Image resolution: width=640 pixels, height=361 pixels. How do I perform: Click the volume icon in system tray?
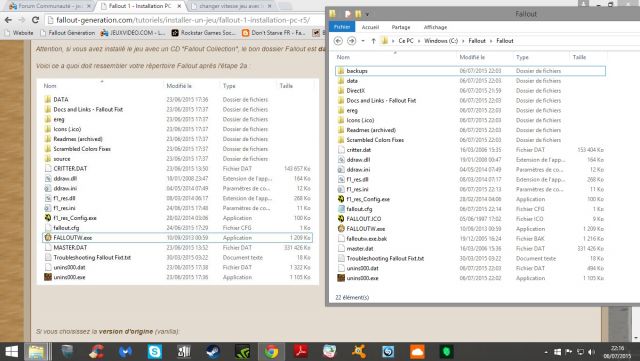[592, 352]
